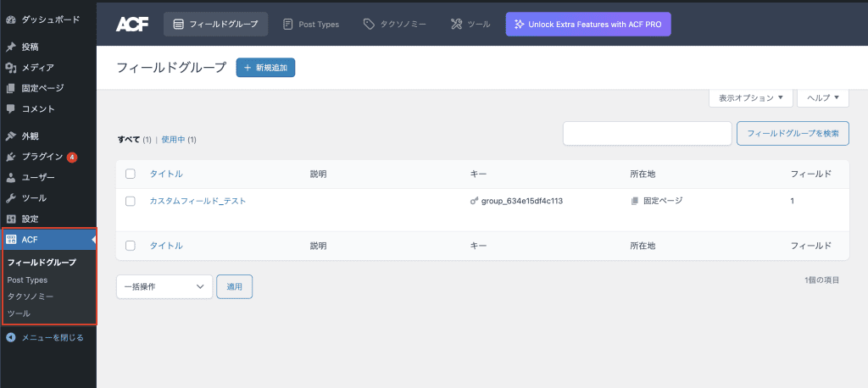
Task: Click the key icon beside group_634e15df4c113
Action: [x=474, y=202]
